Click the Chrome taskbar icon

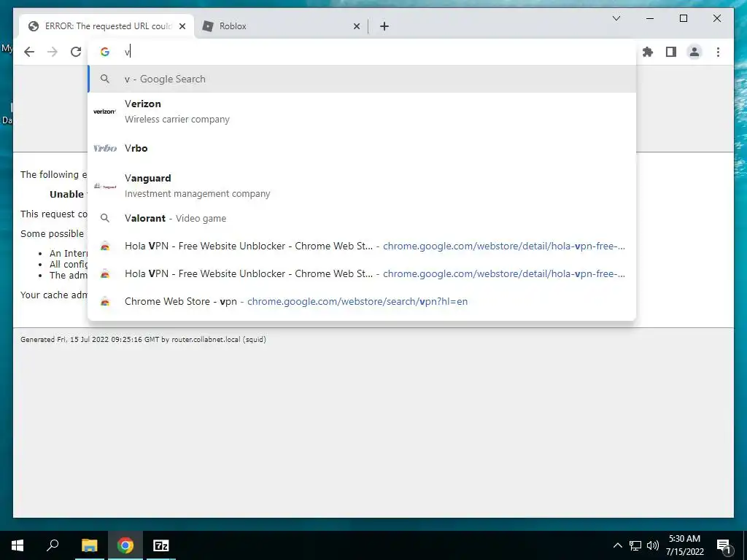[x=125, y=545]
